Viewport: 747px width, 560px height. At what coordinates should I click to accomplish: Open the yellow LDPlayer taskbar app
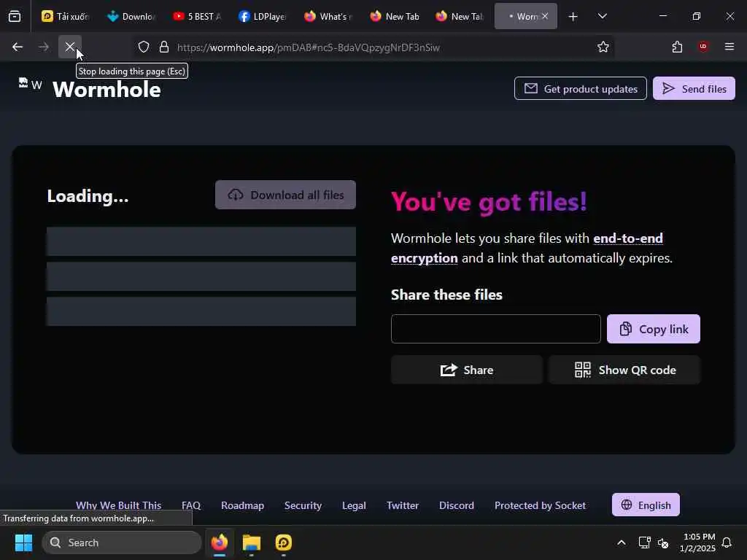284,542
